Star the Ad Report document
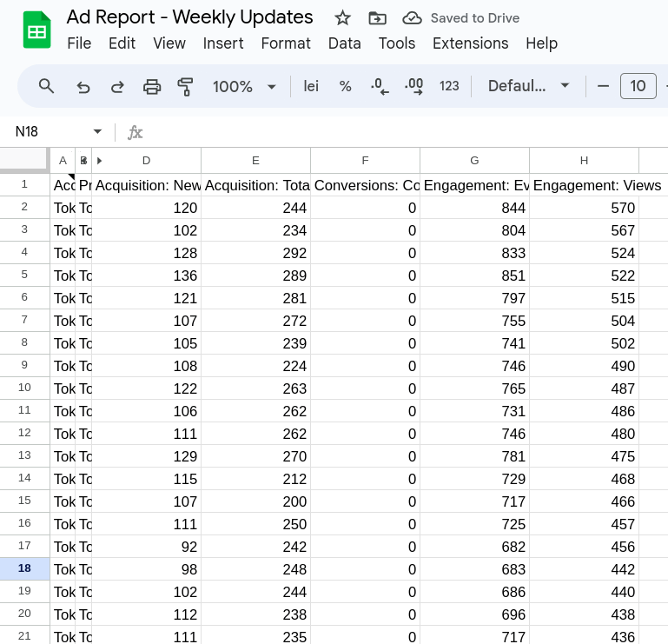The width and height of the screenshot is (668, 644). tap(342, 18)
